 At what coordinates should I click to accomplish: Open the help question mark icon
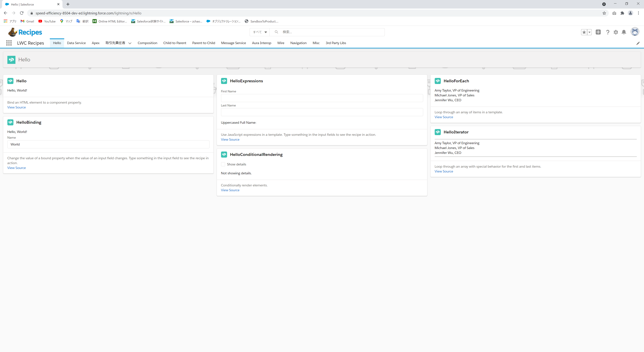coord(607,32)
